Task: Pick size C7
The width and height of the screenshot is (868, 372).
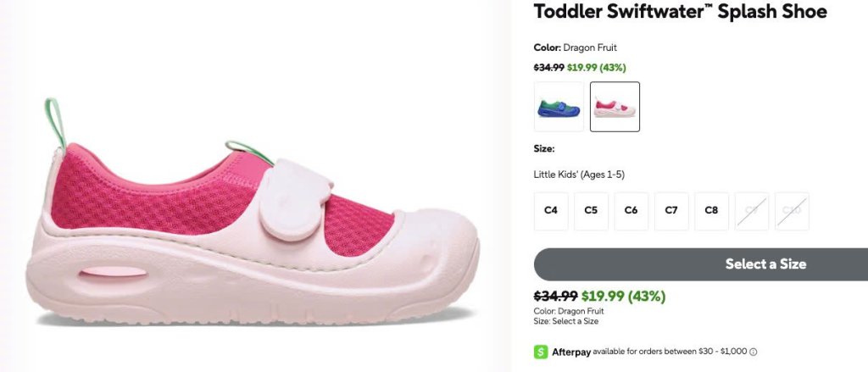Action: [671, 211]
